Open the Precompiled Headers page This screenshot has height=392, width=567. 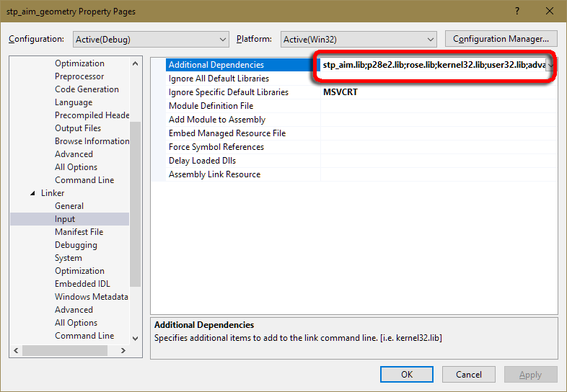(x=92, y=115)
